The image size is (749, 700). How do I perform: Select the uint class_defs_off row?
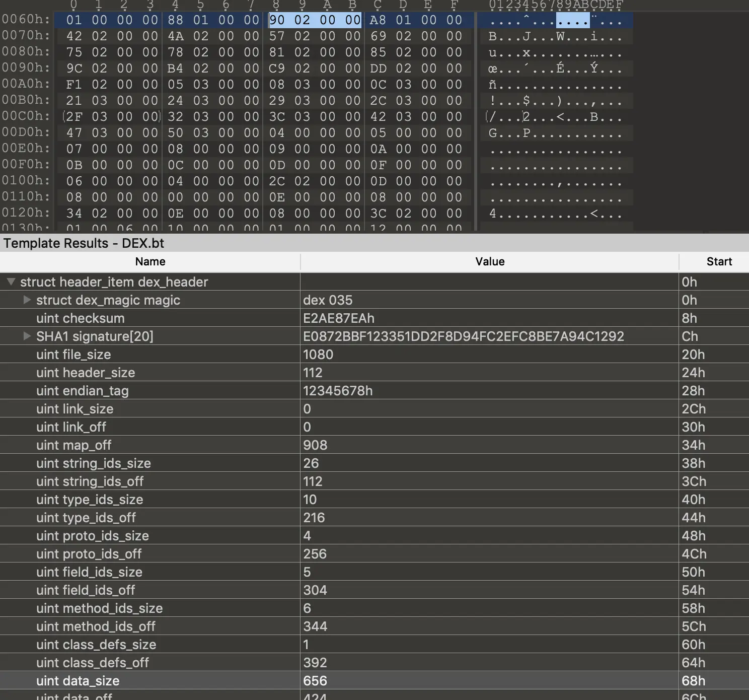(x=375, y=663)
